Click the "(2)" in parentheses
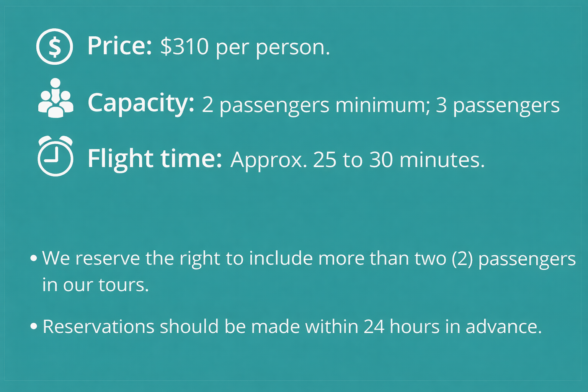The height and width of the screenshot is (392, 588). click(462, 258)
